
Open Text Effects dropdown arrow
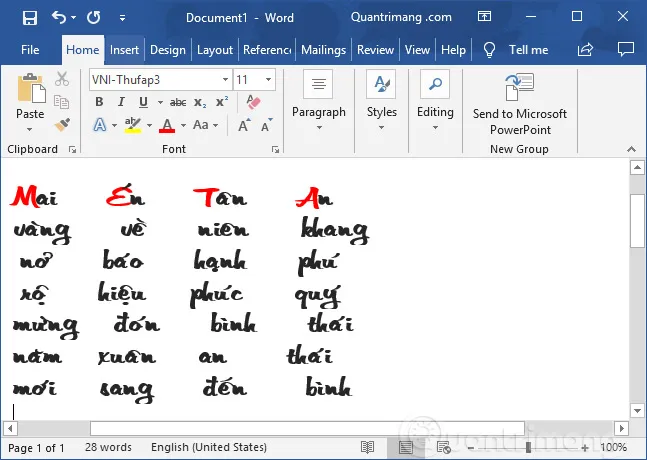click(114, 125)
